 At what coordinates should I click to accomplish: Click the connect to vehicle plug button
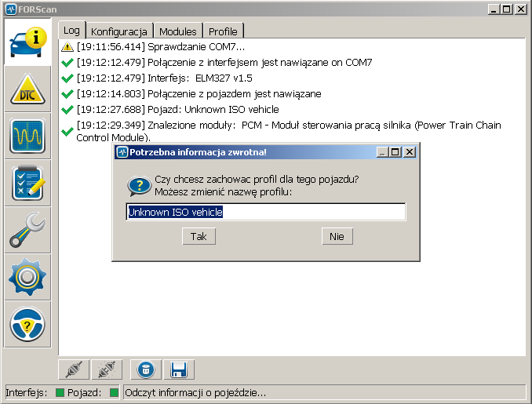(x=74, y=369)
